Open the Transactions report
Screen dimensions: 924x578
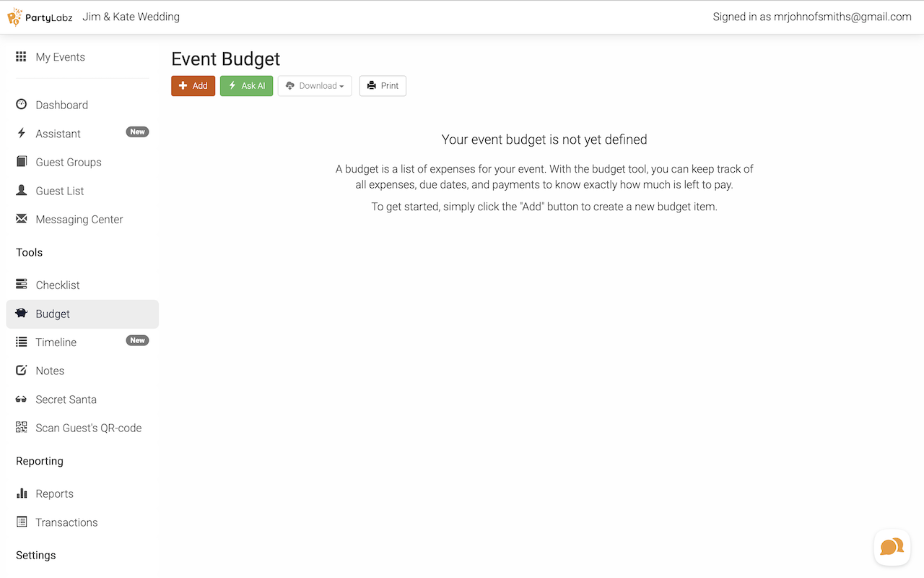click(66, 522)
